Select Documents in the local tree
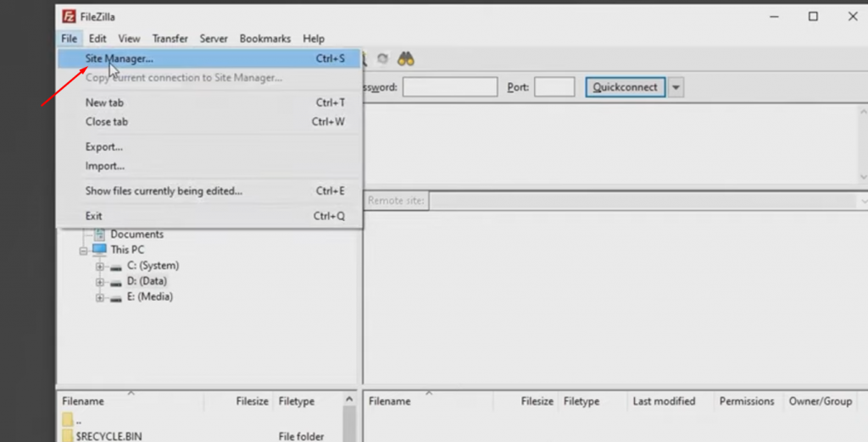 click(136, 235)
